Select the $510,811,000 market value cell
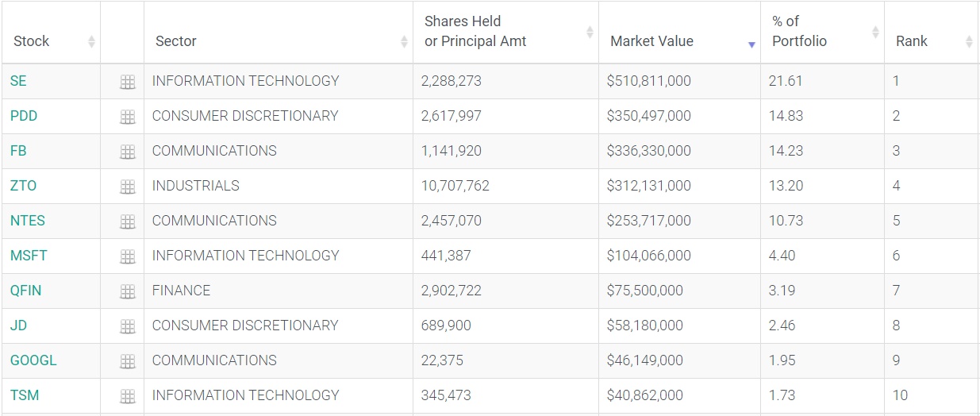 click(648, 81)
